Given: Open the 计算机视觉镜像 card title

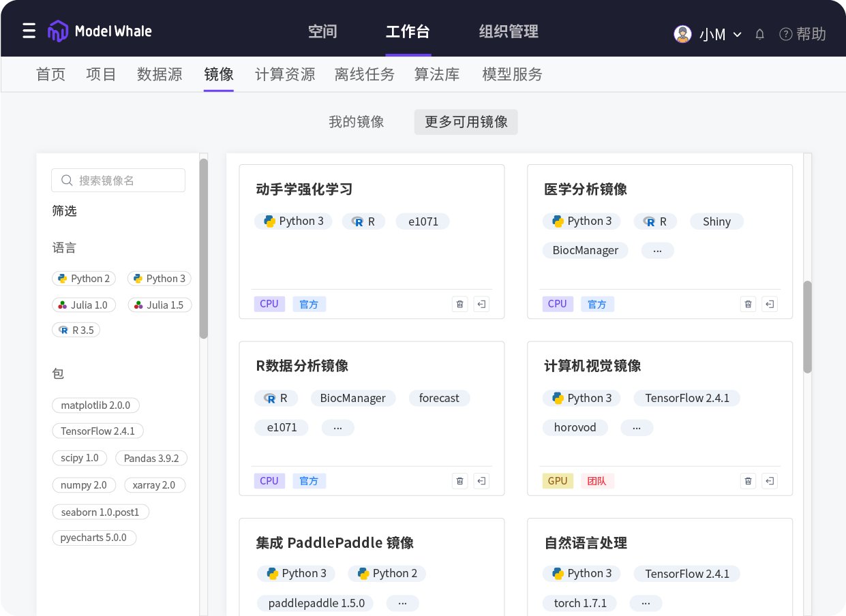Looking at the screenshot, I should 592,366.
